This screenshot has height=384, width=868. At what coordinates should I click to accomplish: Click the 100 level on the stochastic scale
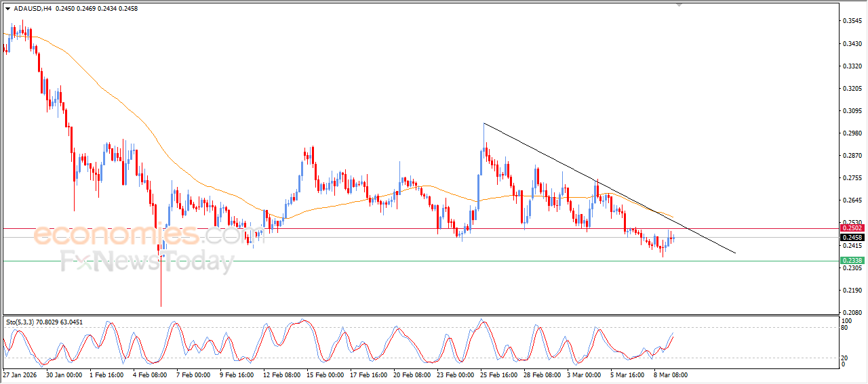click(847, 320)
